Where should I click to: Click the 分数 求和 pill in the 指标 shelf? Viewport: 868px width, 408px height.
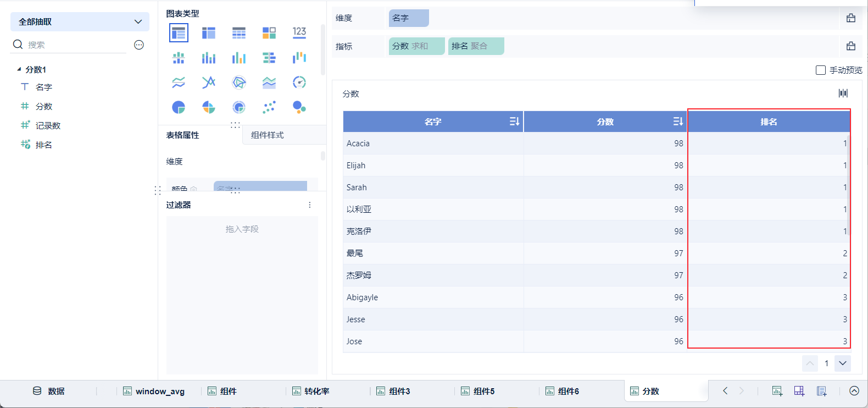point(417,46)
